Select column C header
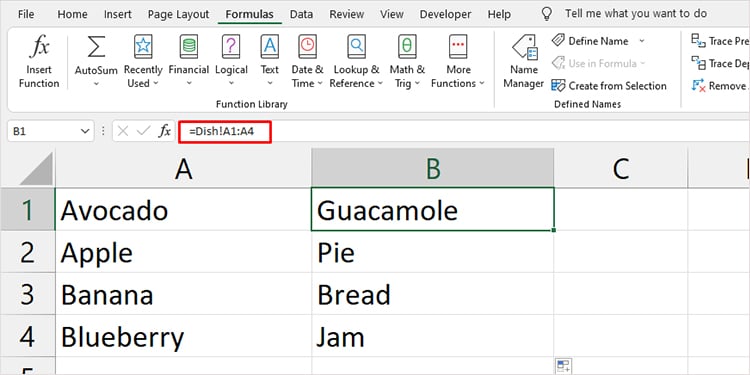This screenshot has height=375, width=750. [621, 168]
